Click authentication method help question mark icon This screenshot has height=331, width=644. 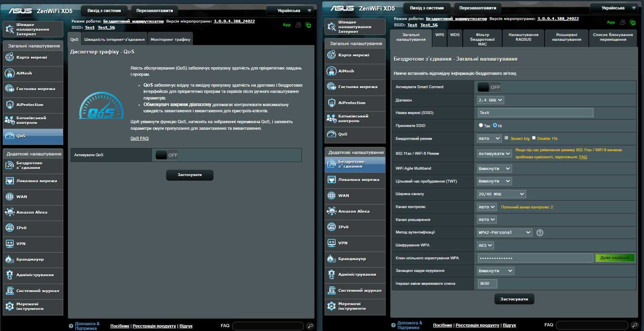point(540,233)
